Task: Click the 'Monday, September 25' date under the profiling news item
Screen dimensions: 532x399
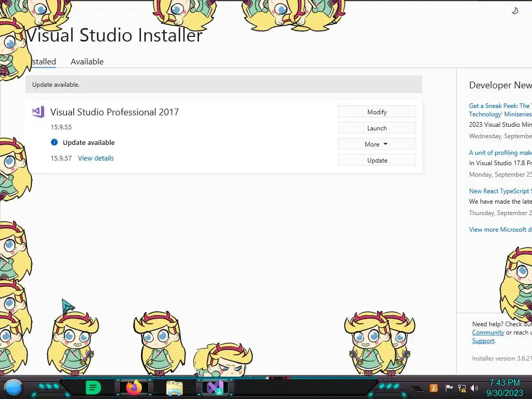Action: coord(500,175)
